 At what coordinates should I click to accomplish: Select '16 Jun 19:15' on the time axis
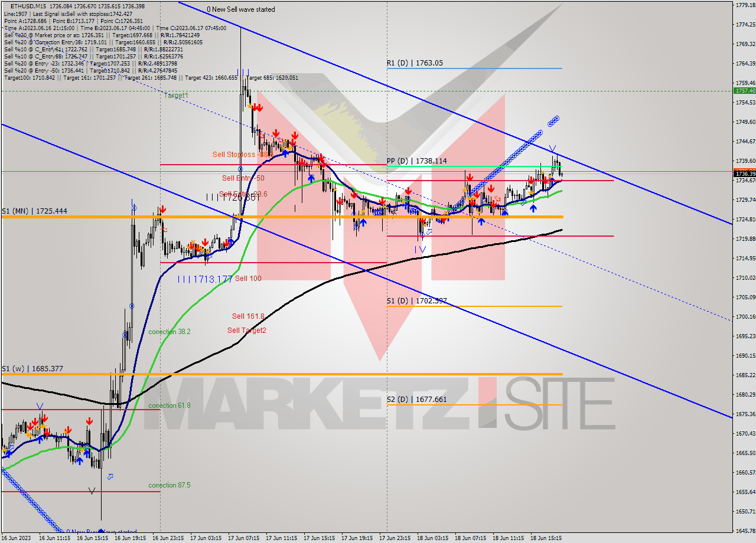pos(130,539)
